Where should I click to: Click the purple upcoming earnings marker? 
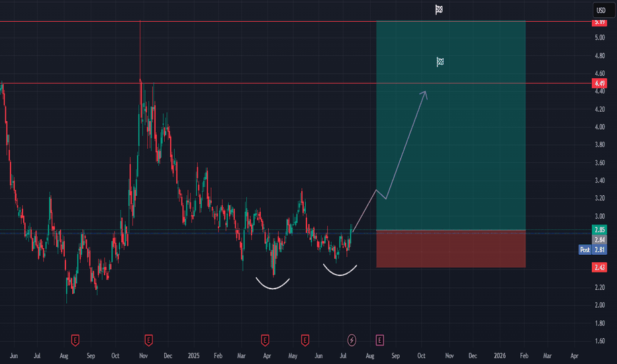click(x=380, y=340)
